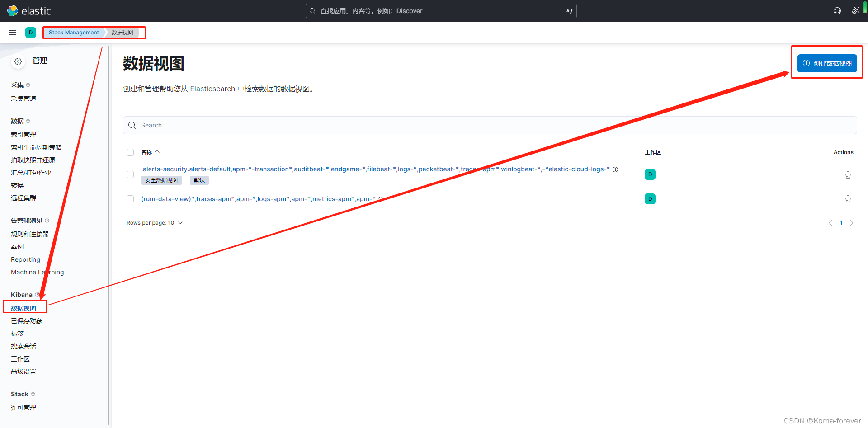
Task: Click the elastic logo
Action: click(x=29, y=11)
